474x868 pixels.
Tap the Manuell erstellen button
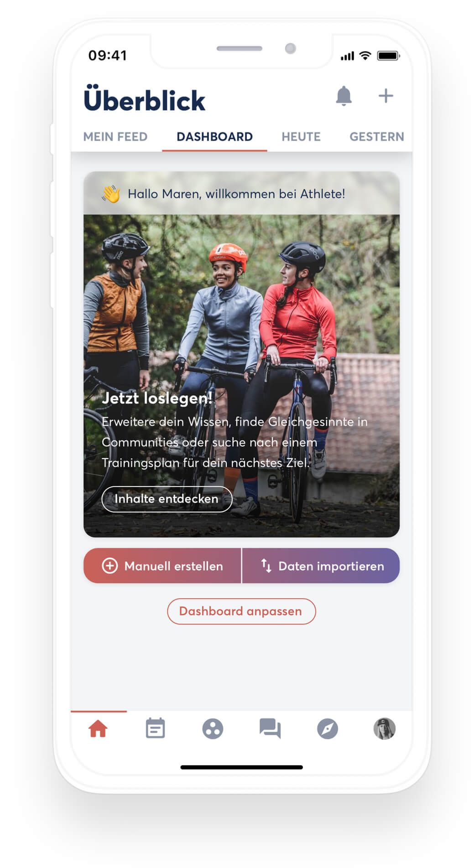[x=162, y=566]
